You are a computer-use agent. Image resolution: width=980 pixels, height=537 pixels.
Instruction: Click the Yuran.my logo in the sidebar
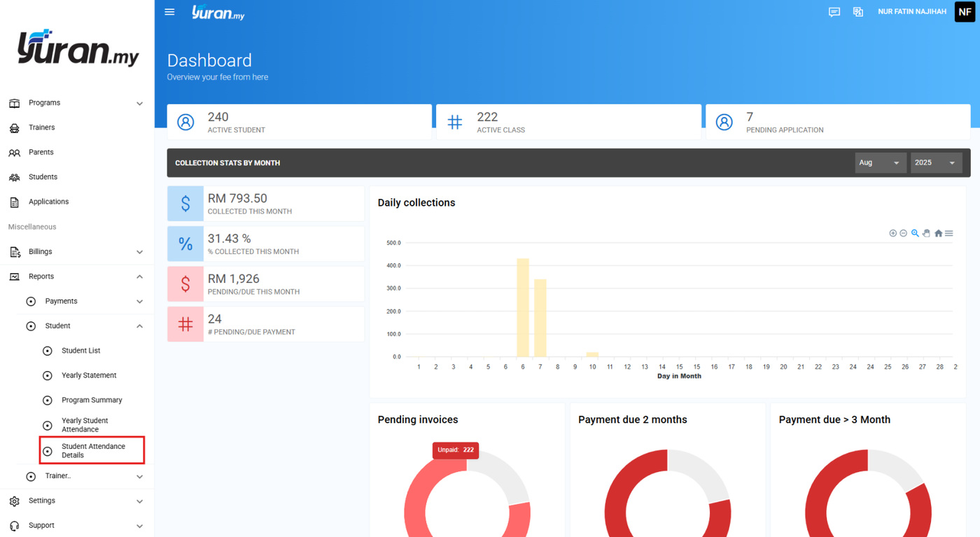click(78, 48)
